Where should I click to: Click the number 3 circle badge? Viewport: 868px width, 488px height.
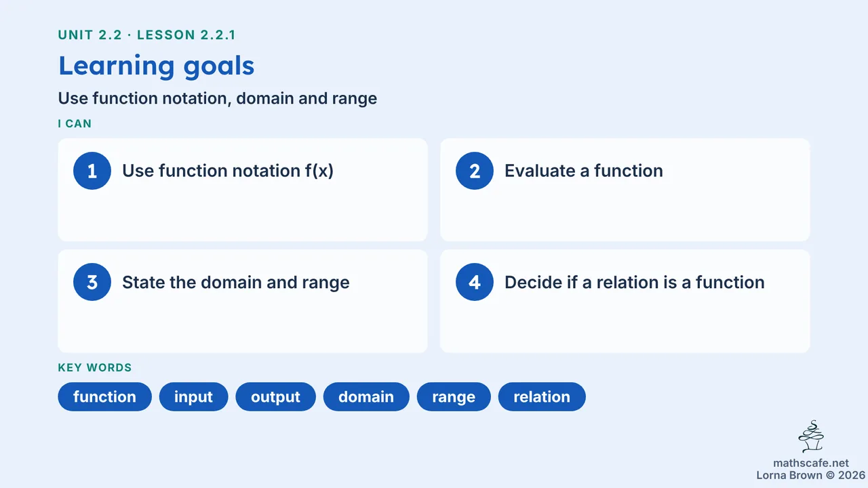92,282
